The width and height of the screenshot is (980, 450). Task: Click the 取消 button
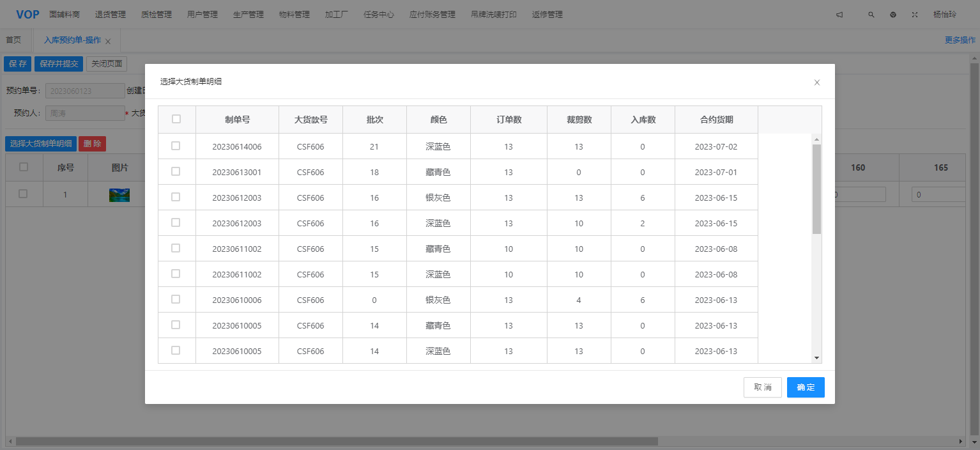[x=762, y=387]
